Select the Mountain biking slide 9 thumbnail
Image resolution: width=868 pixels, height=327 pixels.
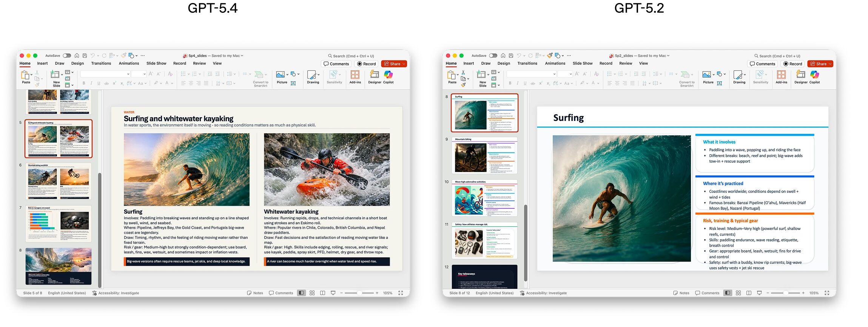pyautogui.click(x=484, y=155)
